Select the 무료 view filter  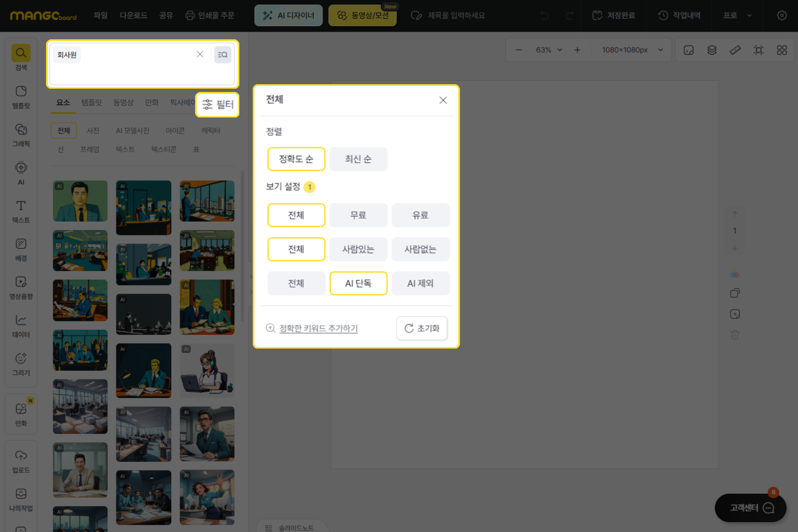click(358, 215)
